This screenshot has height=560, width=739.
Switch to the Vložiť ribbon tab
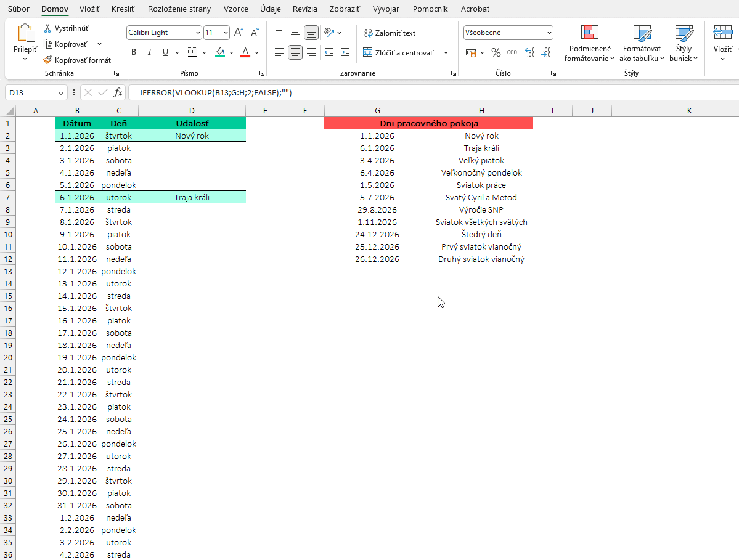[90, 9]
